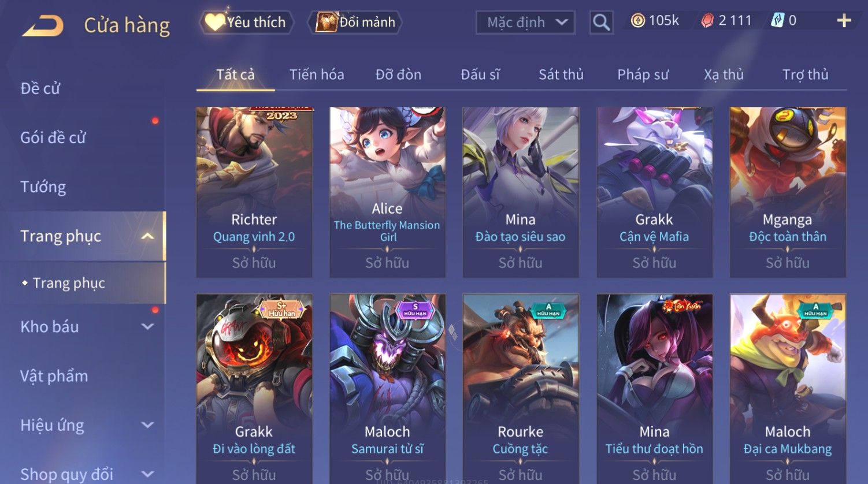The image size is (868, 484).
Task: Open the search magnifier icon
Action: [x=601, y=23]
